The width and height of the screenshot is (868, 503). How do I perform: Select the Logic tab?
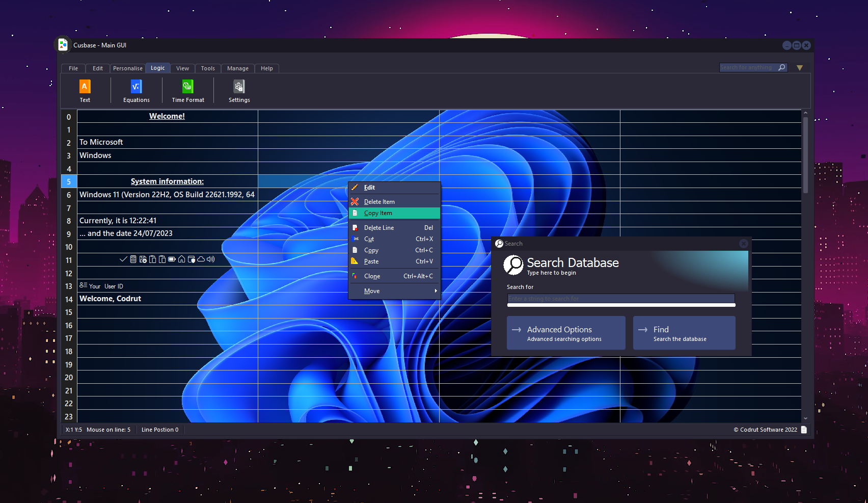pos(158,68)
